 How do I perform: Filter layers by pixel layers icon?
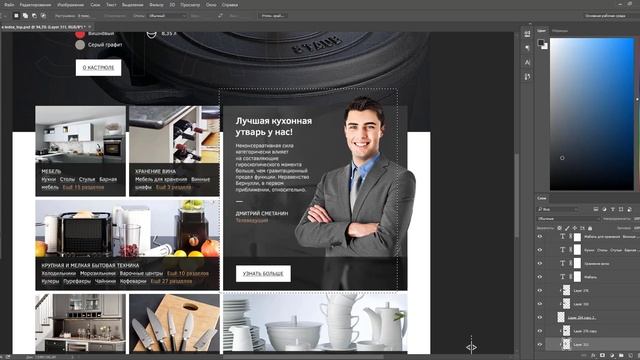(596, 209)
